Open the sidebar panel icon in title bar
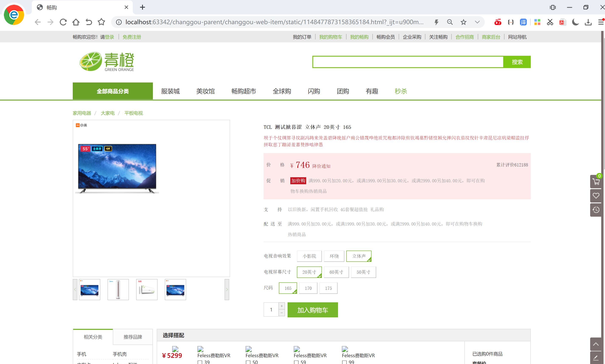 point(553,7)
